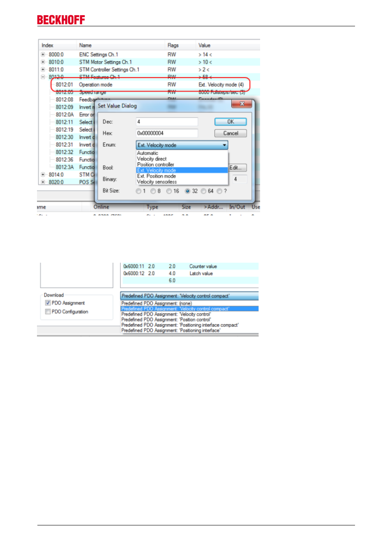This screenshot has width=392, height=555.
Task: Select the 8012:30 index row
Action: tap(65, 137)
